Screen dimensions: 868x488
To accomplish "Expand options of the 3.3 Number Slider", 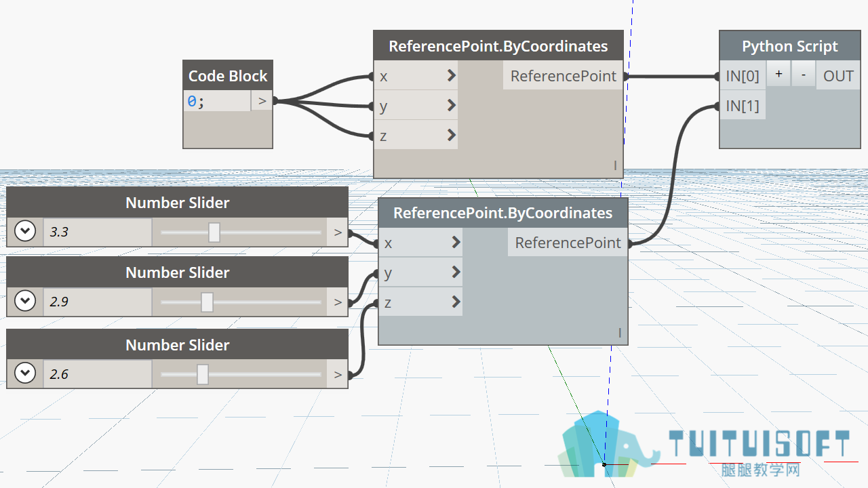I will [x=25, y=232].
